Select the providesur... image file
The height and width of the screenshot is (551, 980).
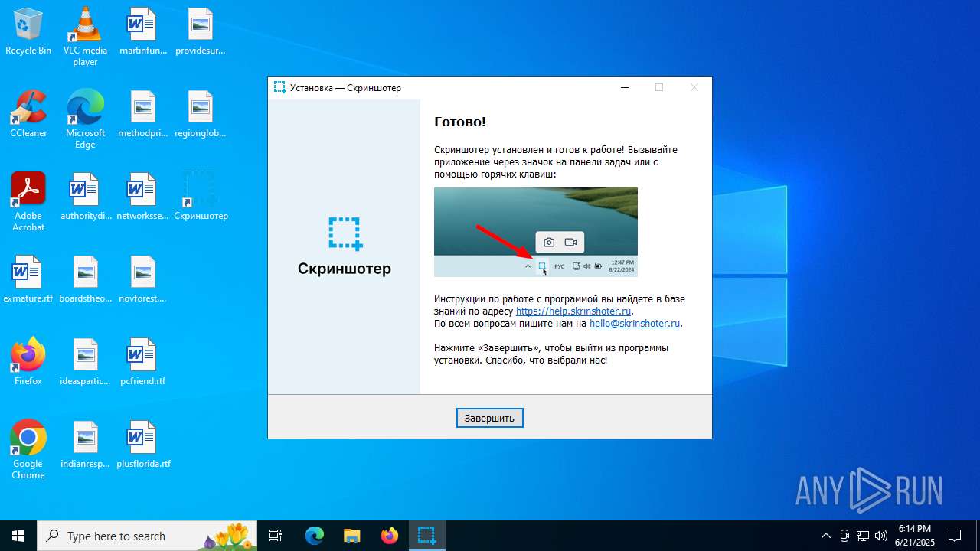click(201, 31)
